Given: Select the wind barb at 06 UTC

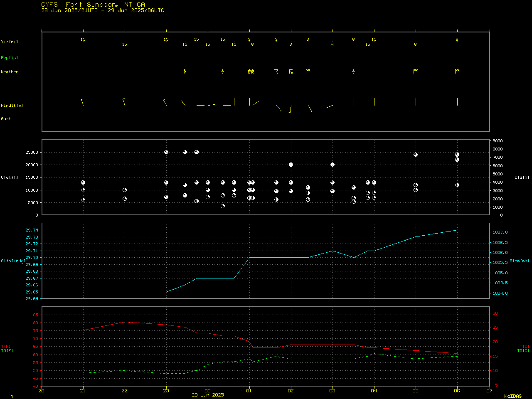Looking at the screenshot, I should (457, 102).
